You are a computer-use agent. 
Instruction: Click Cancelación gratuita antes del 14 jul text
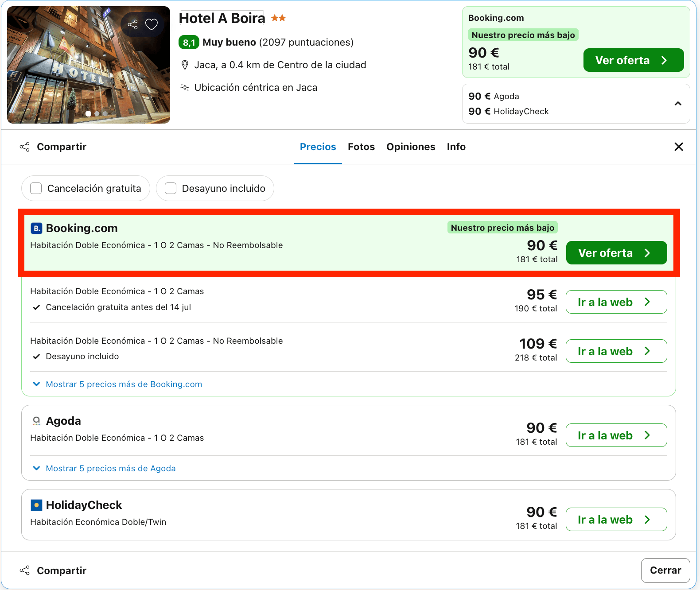pos(118,307)
